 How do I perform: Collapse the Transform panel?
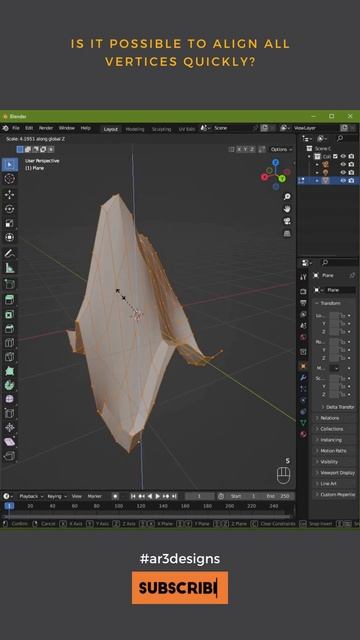point(330,304)
